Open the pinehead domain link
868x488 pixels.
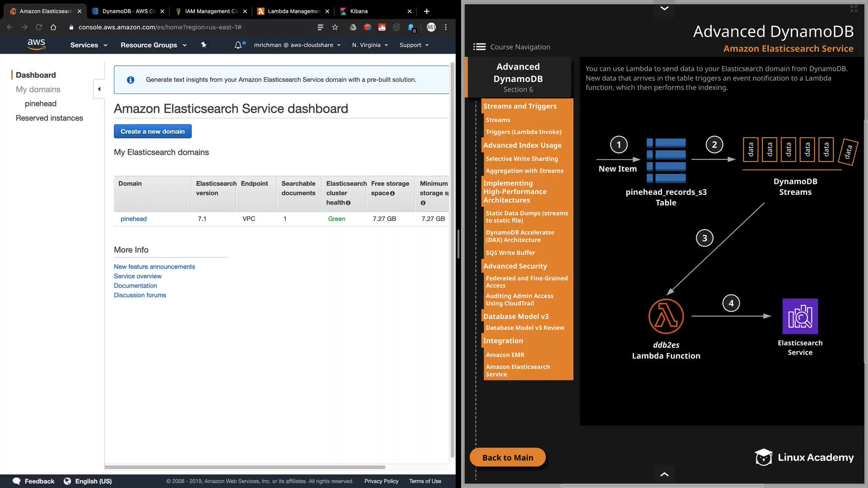point(133,219)
